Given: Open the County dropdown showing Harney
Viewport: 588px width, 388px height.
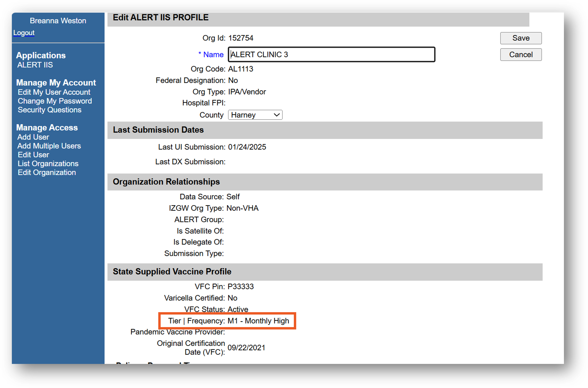Looking at the screenshot, I should [x=255, y=115].
